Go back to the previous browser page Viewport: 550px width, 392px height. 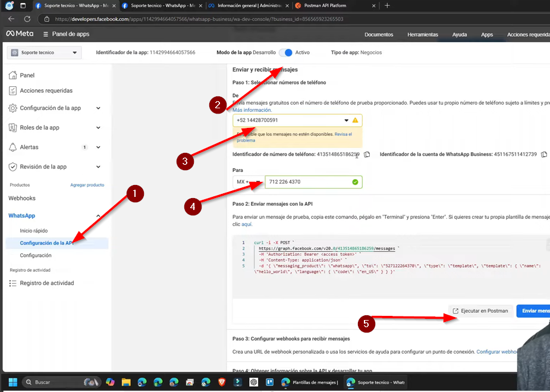click(11, 19)
